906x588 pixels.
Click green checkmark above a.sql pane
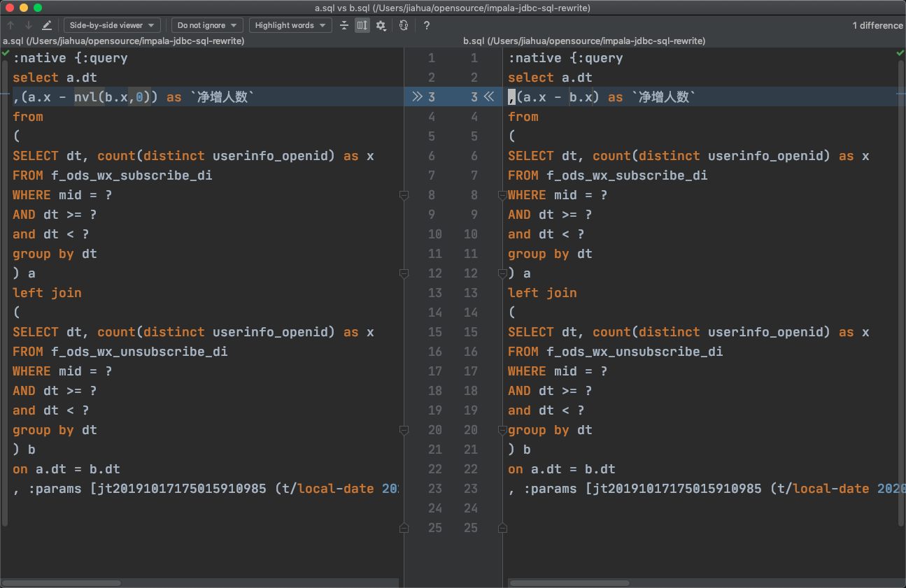(x=6, y=53)
